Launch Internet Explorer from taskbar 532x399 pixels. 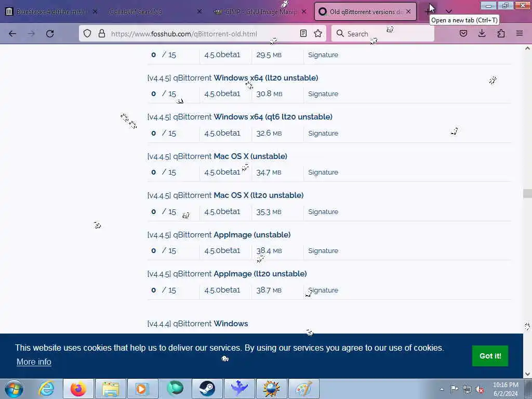(46, 389)
